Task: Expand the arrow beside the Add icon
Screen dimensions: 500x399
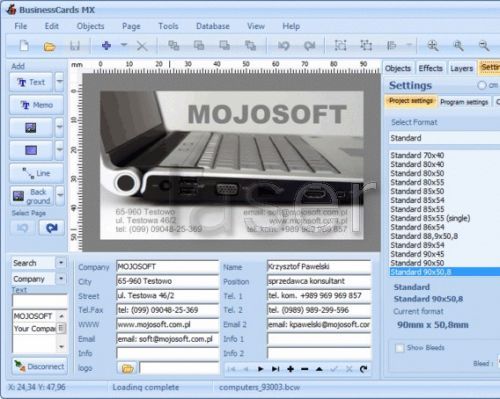Action: tap(124, 45)
